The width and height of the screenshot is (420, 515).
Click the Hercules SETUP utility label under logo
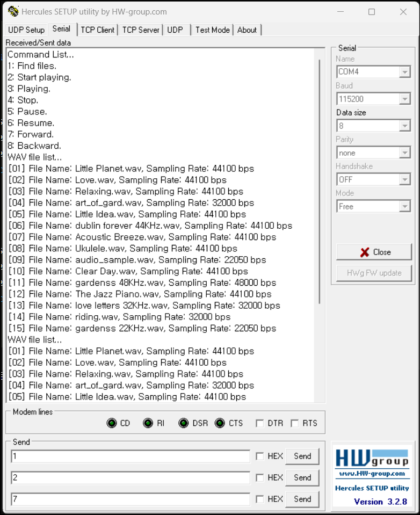click(372, 488)
